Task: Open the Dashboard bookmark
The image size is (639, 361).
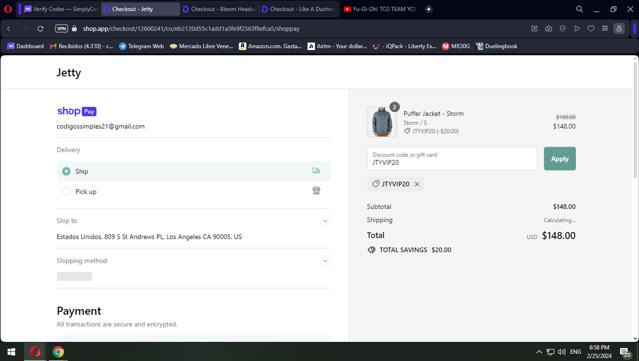Action: pyautogui.click(x=26, y=46)
